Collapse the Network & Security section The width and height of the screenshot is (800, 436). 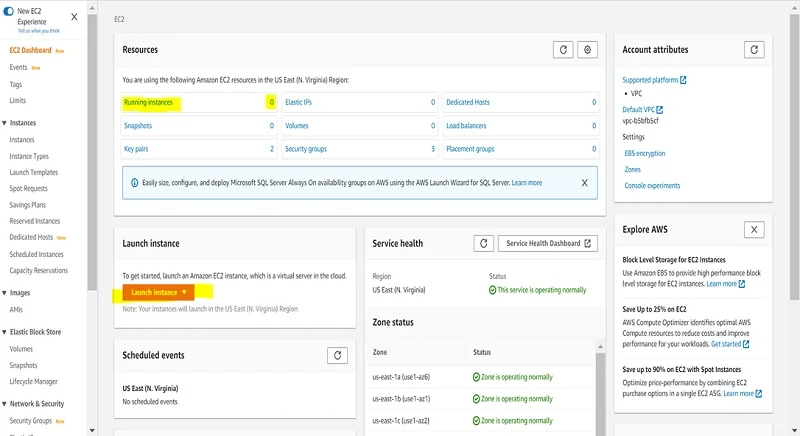(5, 404)
